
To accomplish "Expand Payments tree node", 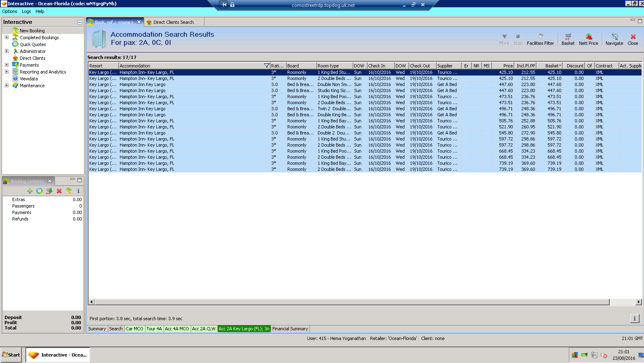I will coord(6,65).
